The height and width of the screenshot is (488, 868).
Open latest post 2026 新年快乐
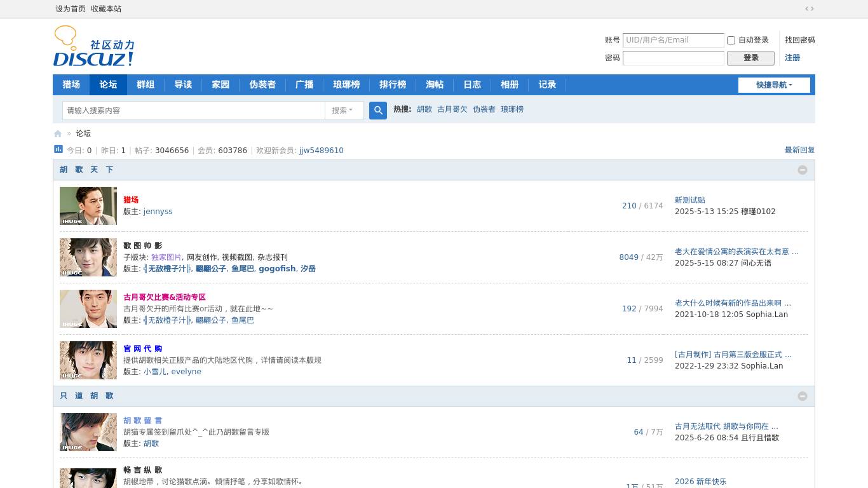700,482
